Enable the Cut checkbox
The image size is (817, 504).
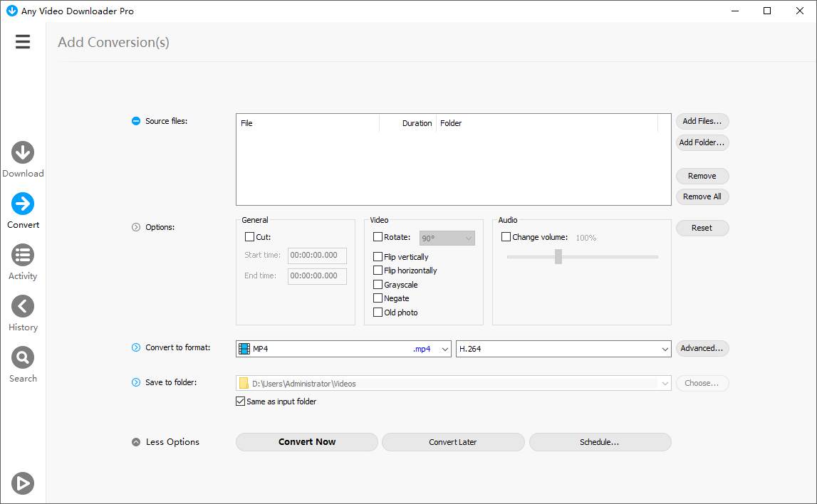[x=249, y=237]
